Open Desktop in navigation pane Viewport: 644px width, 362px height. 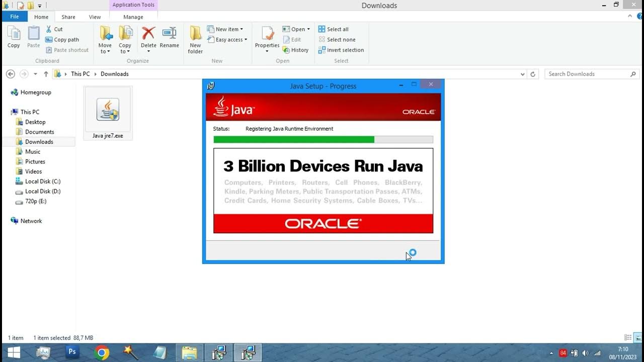[31, 122]
